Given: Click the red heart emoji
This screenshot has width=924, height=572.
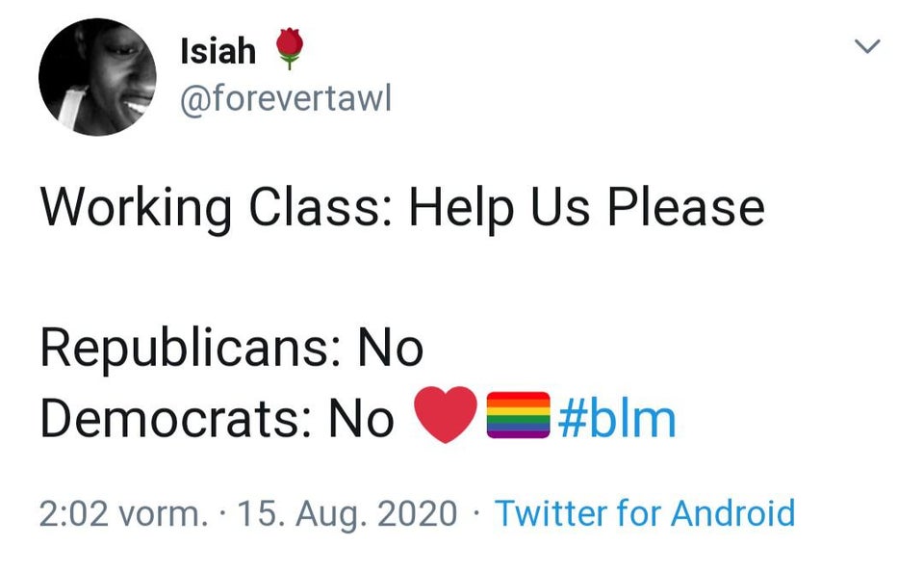Looking at the screenshot, I should click(445, 415).
